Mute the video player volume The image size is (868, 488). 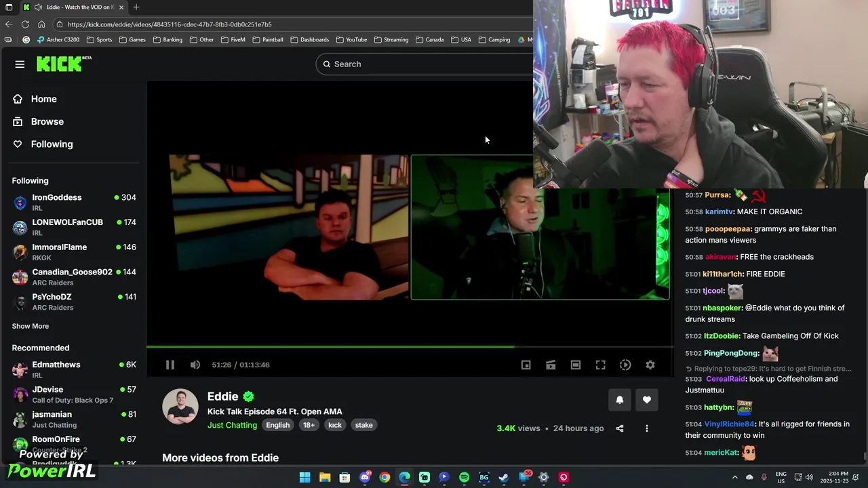click(195, 365)
